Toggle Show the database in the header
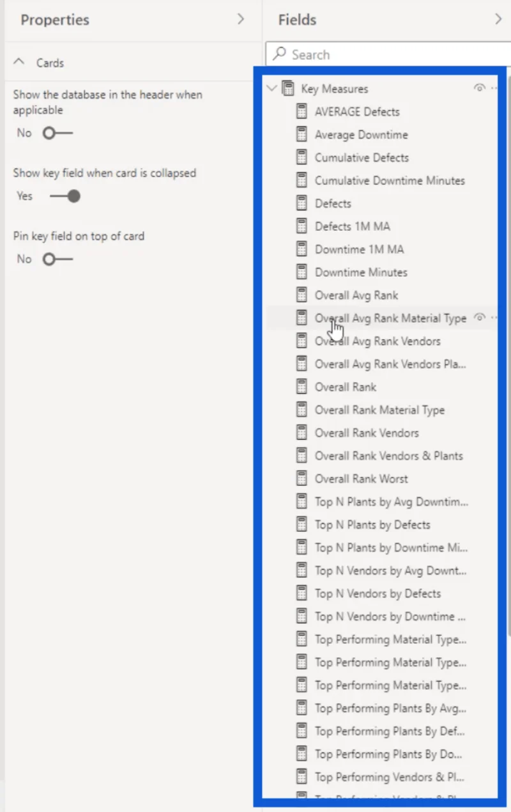The height and width of the screenshot is (812, 511). coord(57,133)
